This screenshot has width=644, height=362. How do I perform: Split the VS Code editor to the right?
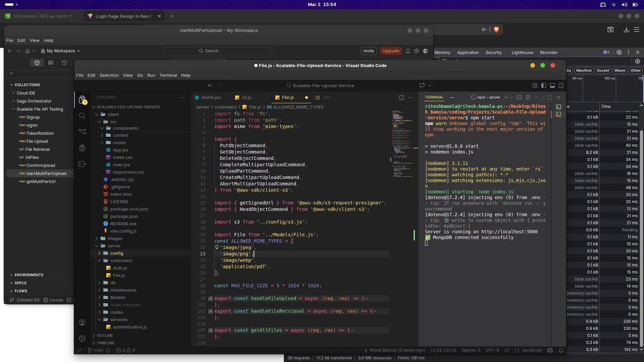point(401,98)
